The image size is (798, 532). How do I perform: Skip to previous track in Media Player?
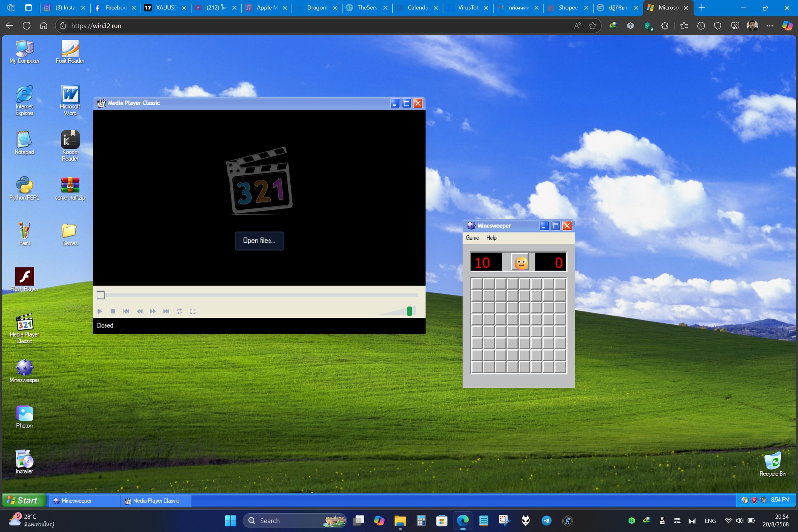coord(126,311)
